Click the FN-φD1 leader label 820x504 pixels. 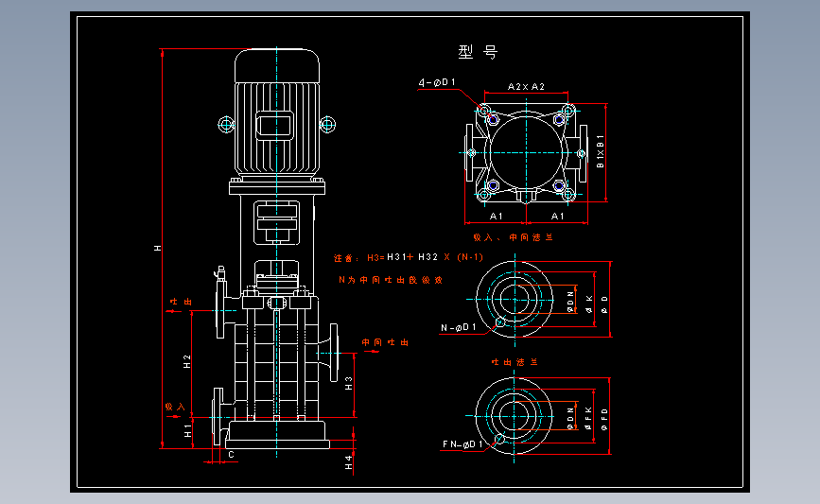click(x=462, y=444)
